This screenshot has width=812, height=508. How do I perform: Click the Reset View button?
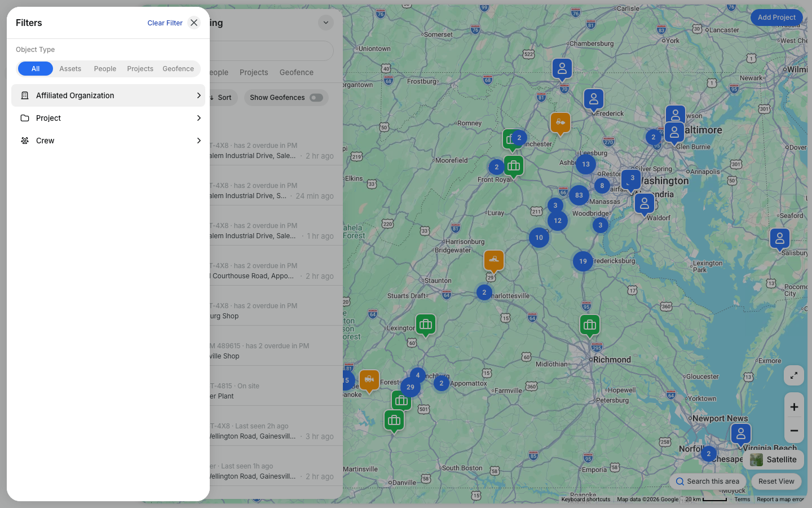tap(776, 481)
